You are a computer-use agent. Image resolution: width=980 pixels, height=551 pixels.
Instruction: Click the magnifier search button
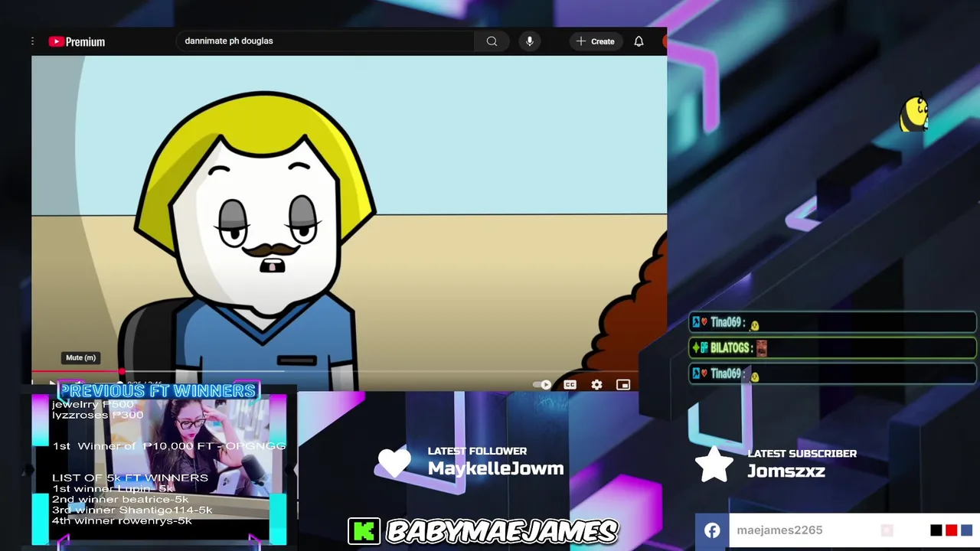coord(492,41)
